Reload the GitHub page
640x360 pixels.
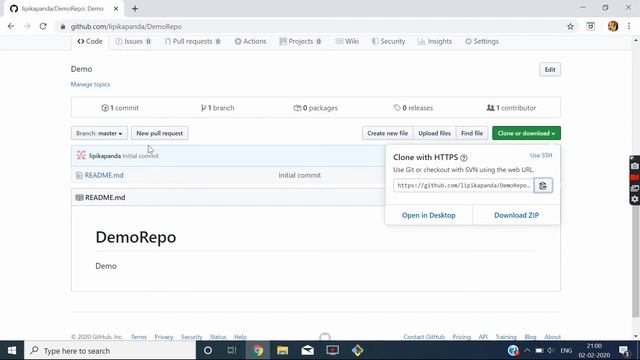coord(43,27)
